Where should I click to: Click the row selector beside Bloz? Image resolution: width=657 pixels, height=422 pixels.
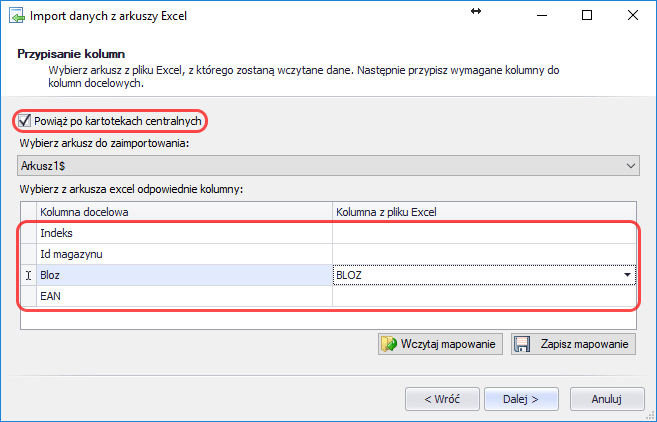pos(28,275)
